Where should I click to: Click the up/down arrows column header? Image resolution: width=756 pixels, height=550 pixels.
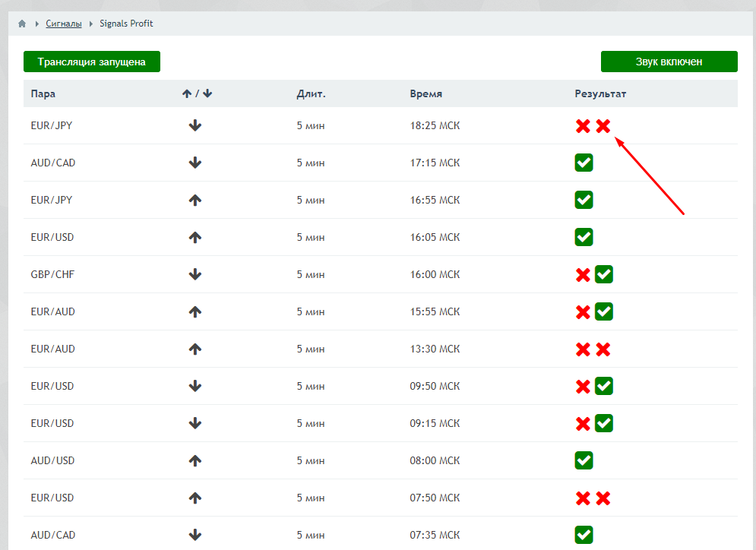coord(198,93)
